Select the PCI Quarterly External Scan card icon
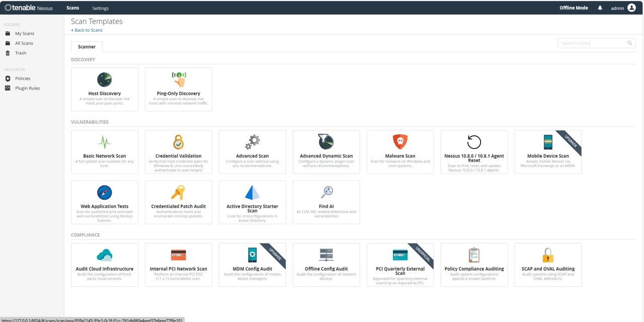644x322 pixels. (400, 255)
